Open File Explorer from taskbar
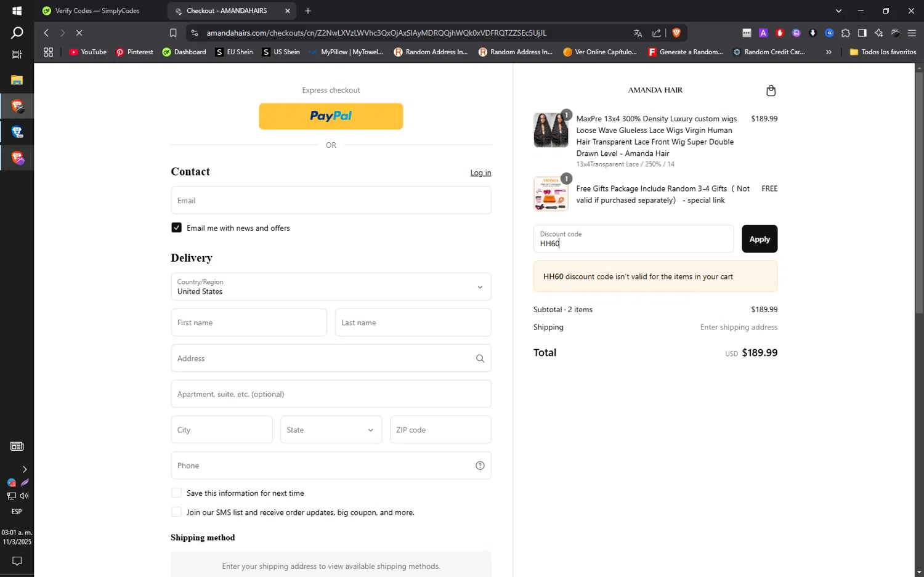The width and height of the screenshot is (924, 577). tap(17, 80)
